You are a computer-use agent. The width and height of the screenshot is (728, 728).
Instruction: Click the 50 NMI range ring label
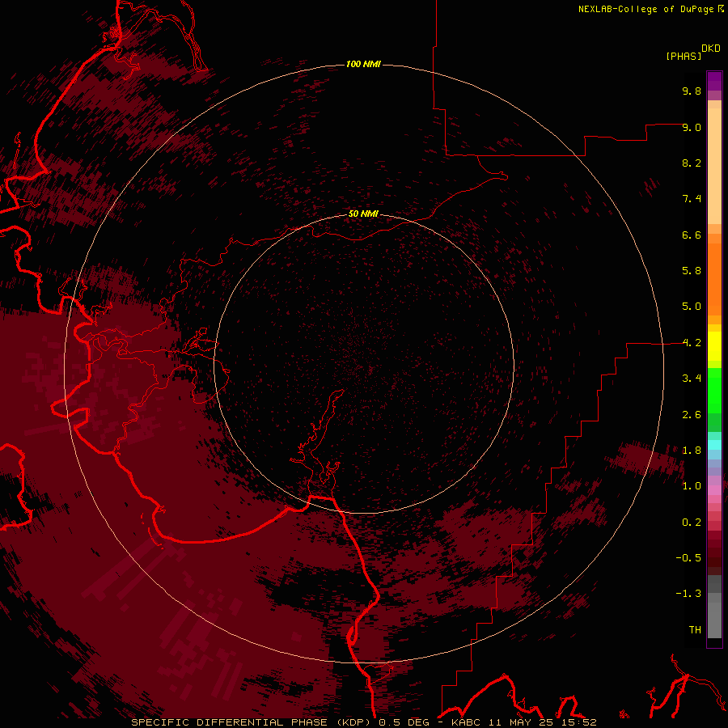tap(363, 214)
